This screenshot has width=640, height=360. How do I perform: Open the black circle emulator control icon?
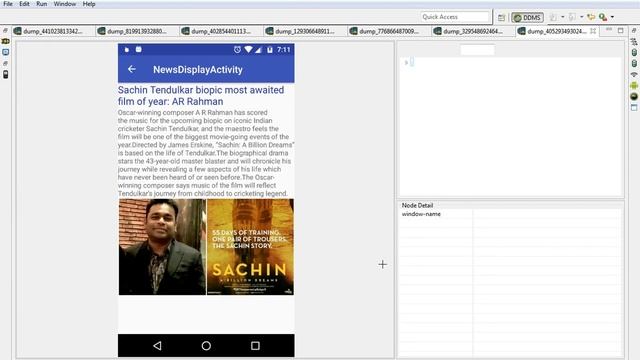[x=634, y=96]
